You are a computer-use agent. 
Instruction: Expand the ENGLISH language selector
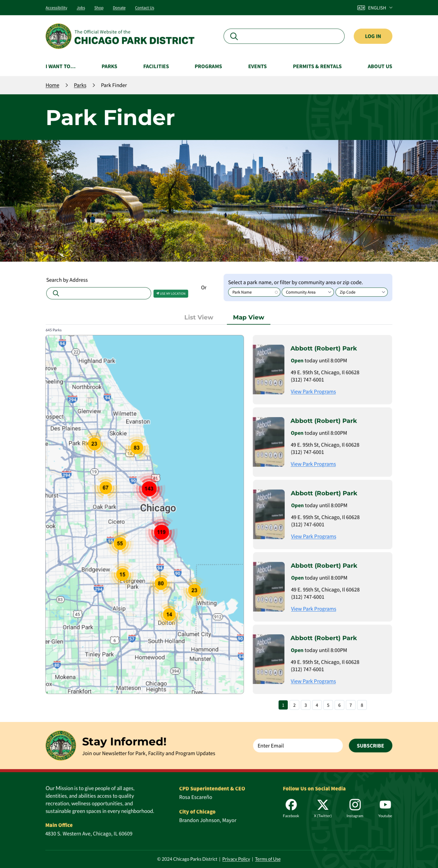click(x=375, y=8)
